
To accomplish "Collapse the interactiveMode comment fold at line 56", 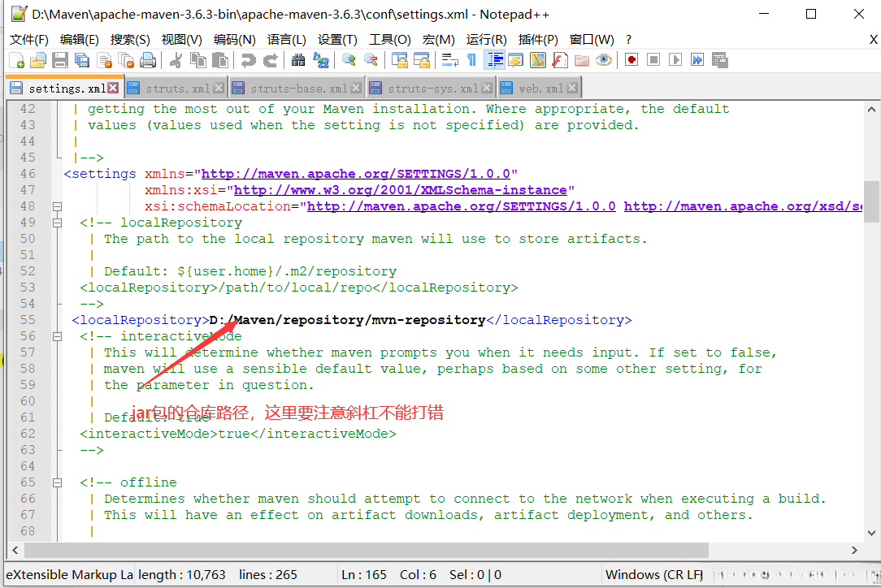I will tap(57, 336).
